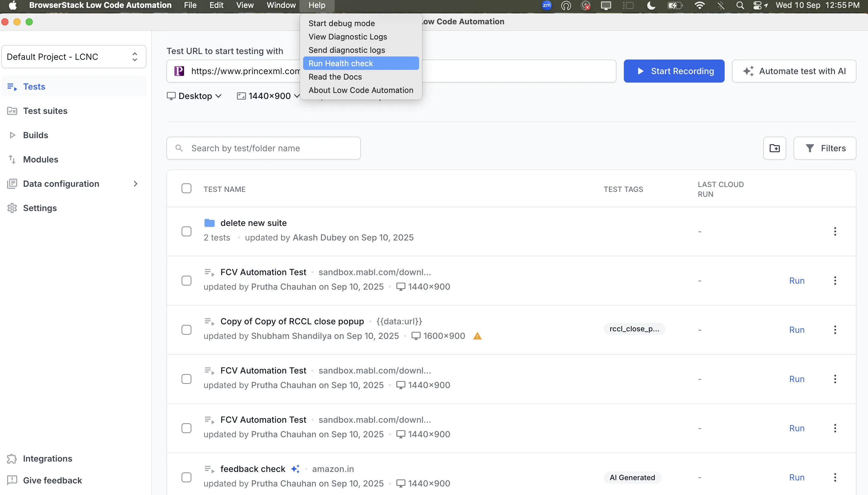Viewport: 868px width, 495px height.
Task: Open the Filters button
Action: (x=825, y=148)
